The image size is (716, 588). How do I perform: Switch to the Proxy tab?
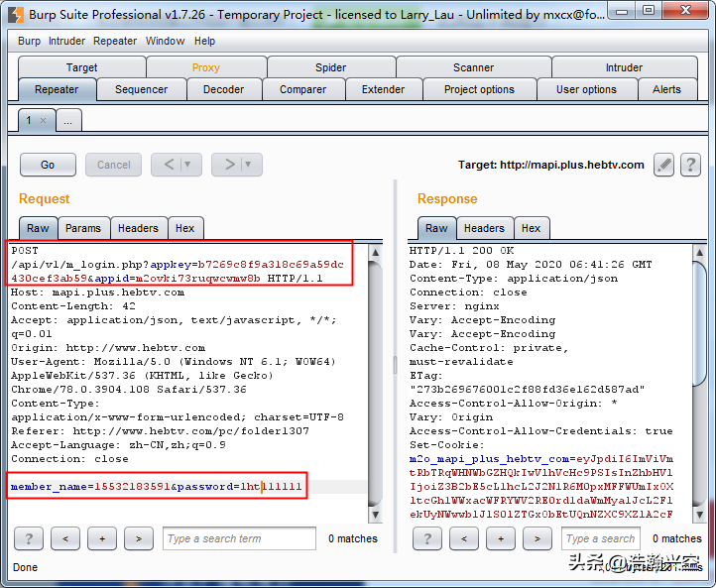[x=206, y=67]
